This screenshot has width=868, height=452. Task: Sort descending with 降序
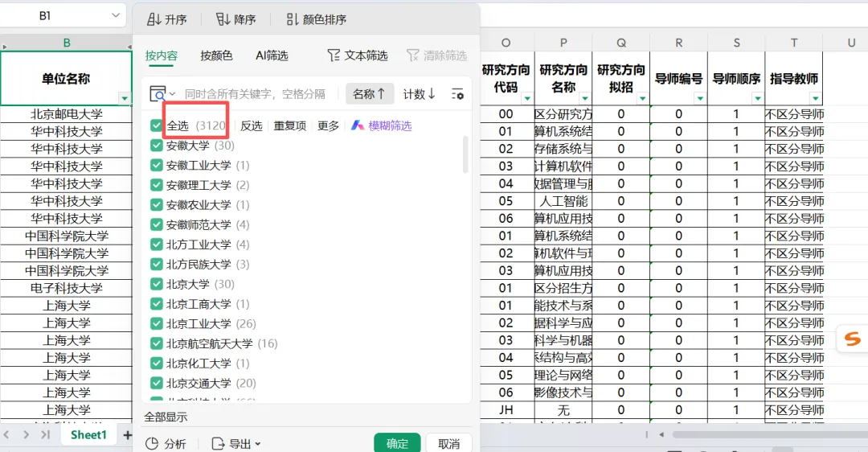pos(235,19)
